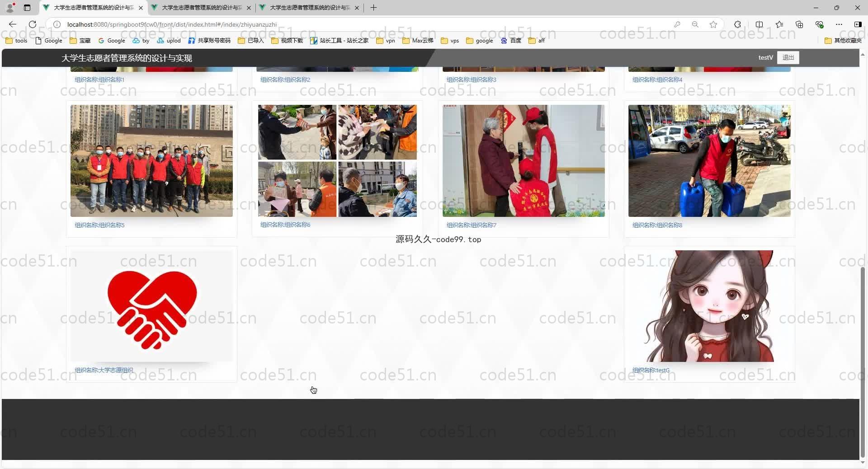Open the cartoon girl testG image
868x469 pixels.
click(709, 306)
